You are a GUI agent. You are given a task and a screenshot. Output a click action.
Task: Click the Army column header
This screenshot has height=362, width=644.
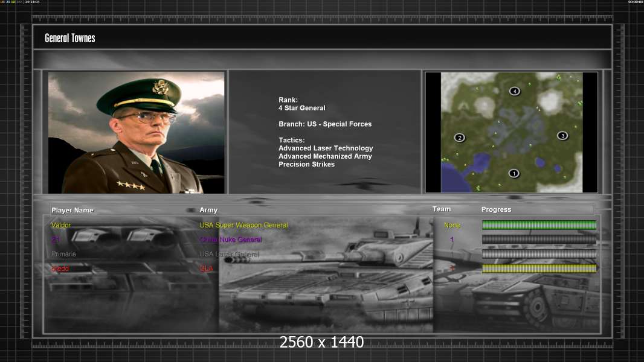point(208,210)
